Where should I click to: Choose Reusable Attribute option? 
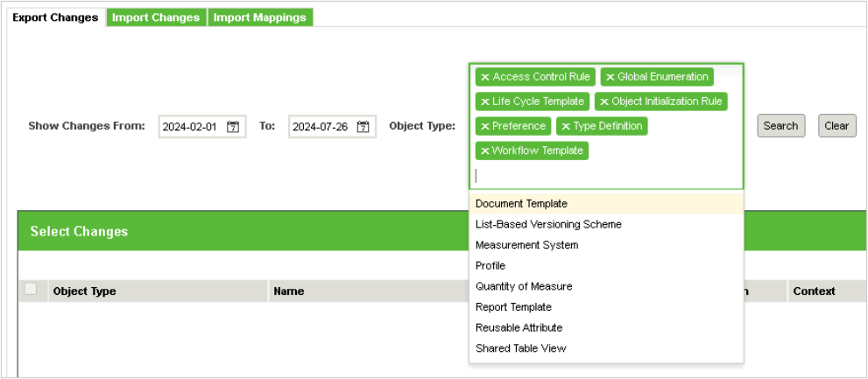click(606, 327)
